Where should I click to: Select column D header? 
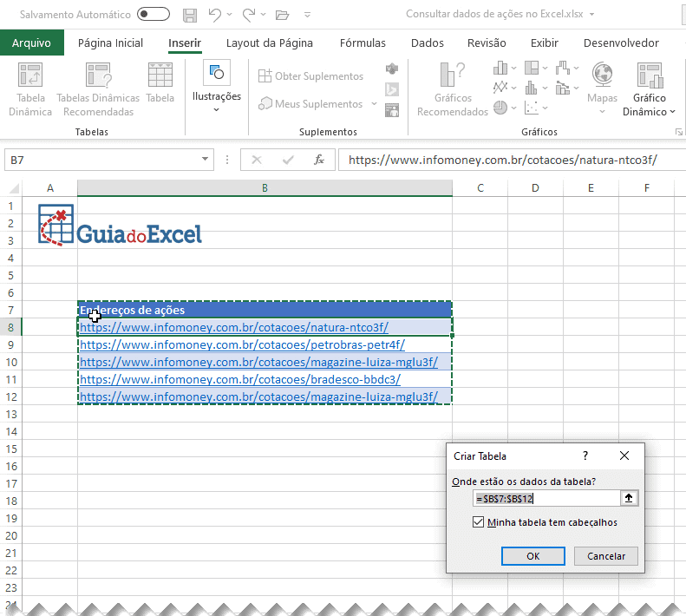pyautogui.click(x=535, y=188)
